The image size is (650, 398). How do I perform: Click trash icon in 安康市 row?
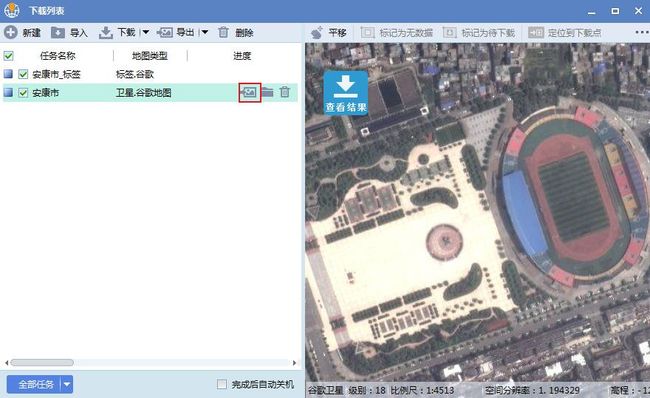click(x=285, y=92)
